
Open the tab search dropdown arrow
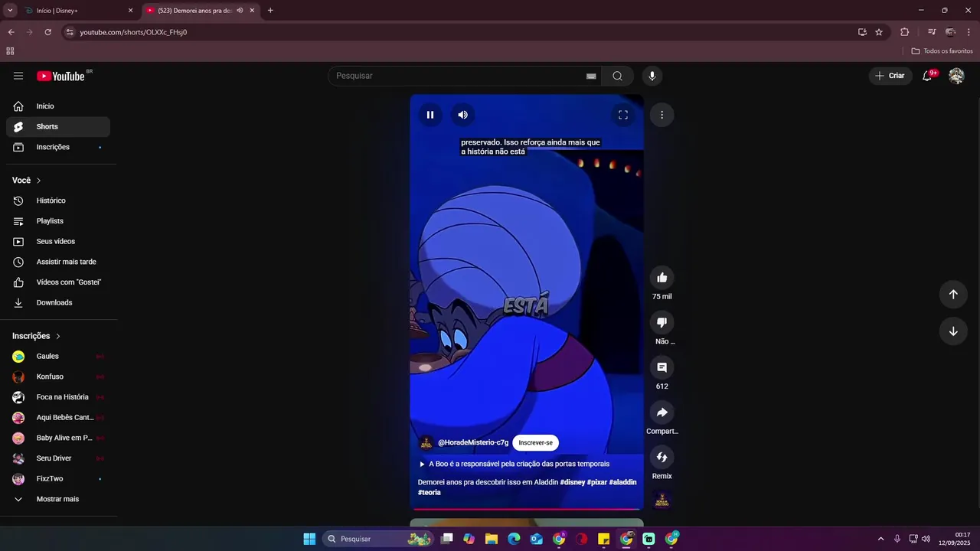pos(10,11)
